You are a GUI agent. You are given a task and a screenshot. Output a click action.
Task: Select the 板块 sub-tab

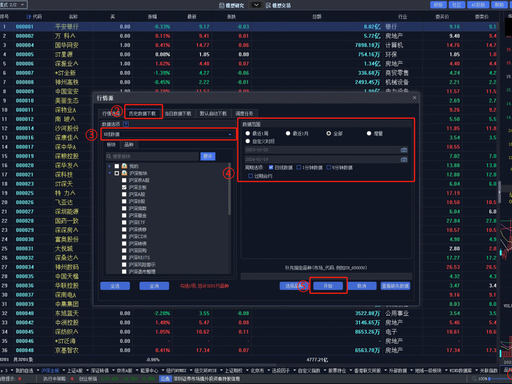pyautogui.click(x=111, y=144)
